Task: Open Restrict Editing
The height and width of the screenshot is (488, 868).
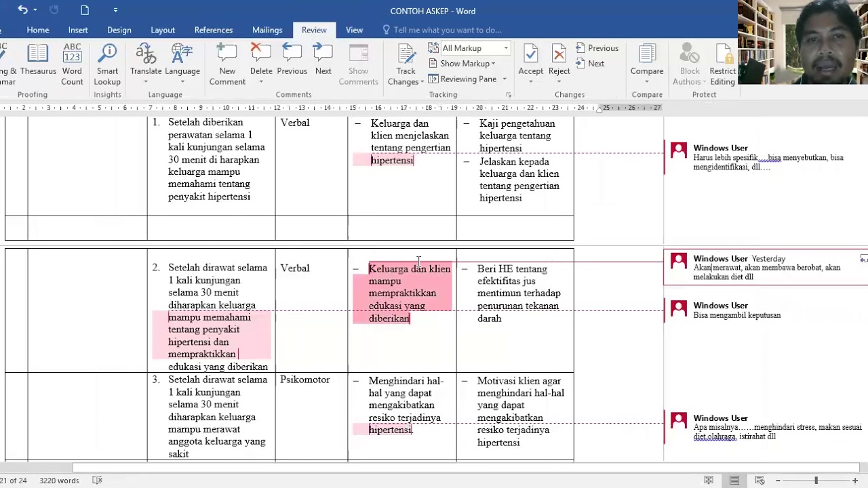Action: pyautogui.click(x=722, y=65)
